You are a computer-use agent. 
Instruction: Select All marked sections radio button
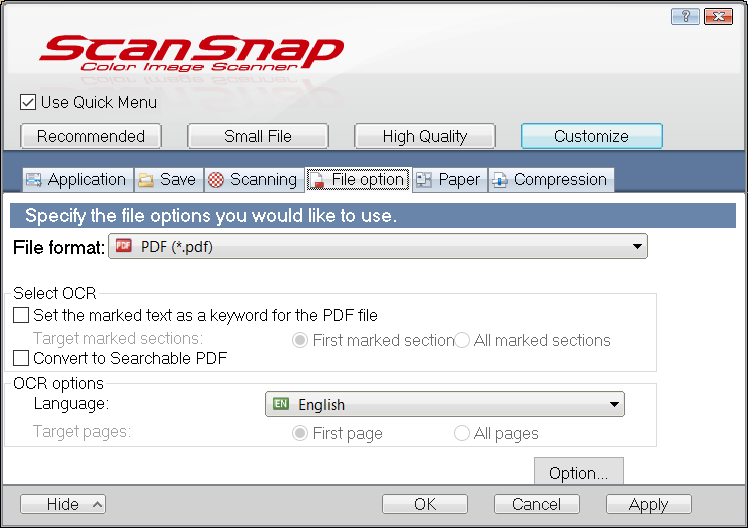[x=462, y=340]
